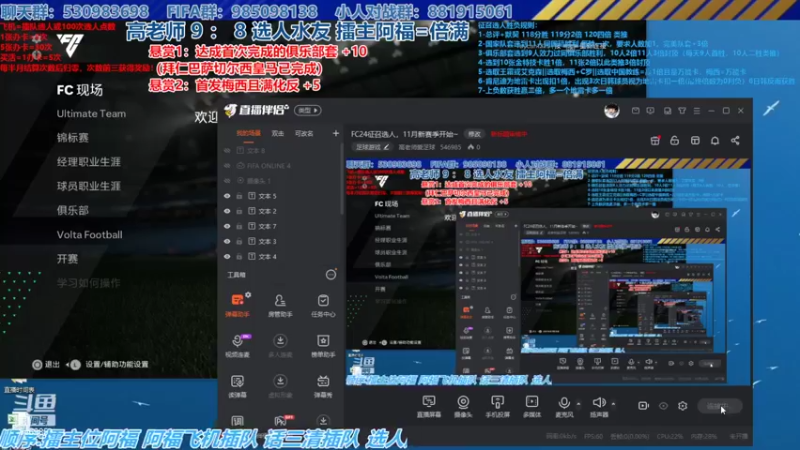Click the 修改 title edit button

(x=474, y=134)
